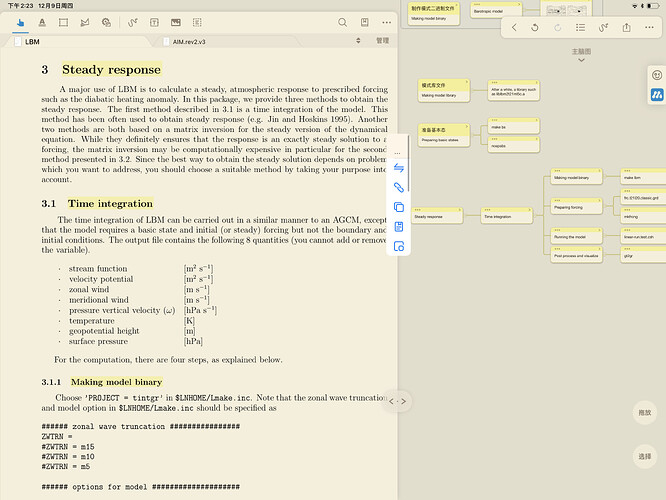Open the emoji face side button
The width and height of the screenshot is (666, 500).
[x=657, y=76]
